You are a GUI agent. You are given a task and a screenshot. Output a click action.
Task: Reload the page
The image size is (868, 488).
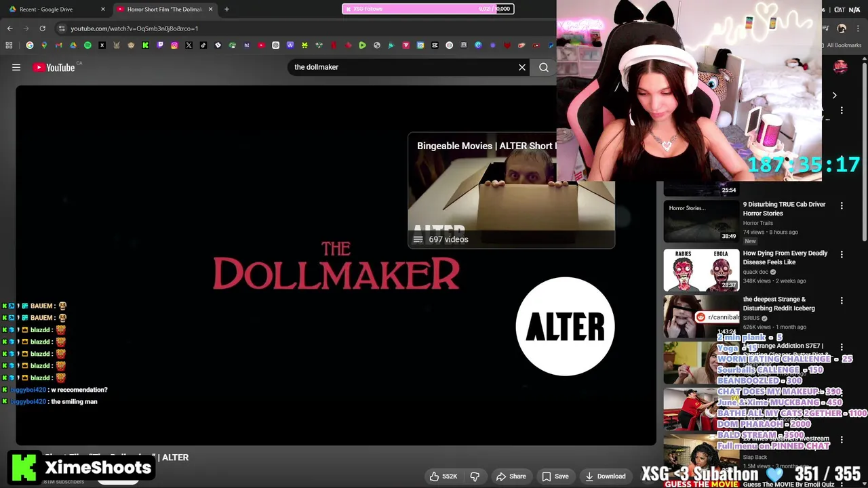click(x=42, y=28)
